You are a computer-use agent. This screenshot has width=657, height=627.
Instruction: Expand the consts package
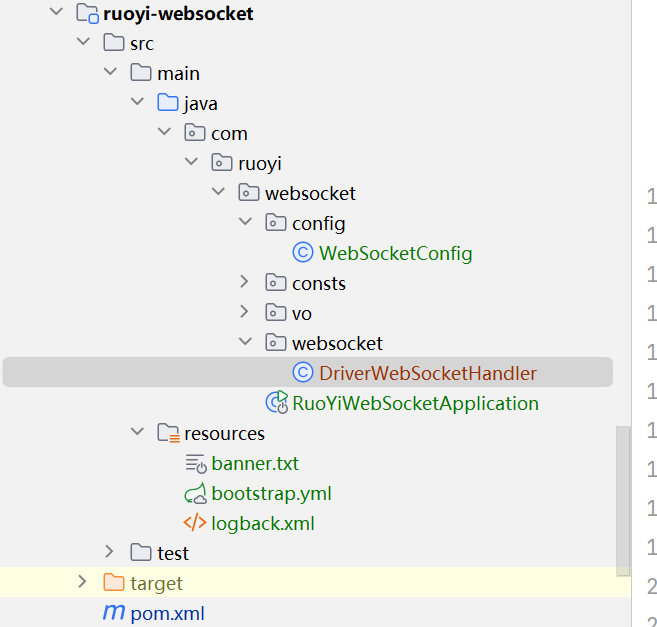click(x=245, y=283)
